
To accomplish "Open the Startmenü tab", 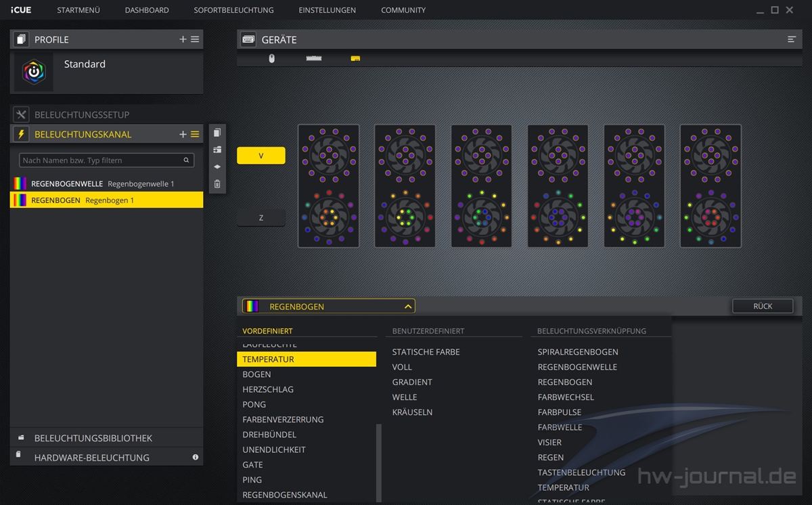I will coord(78,10).
